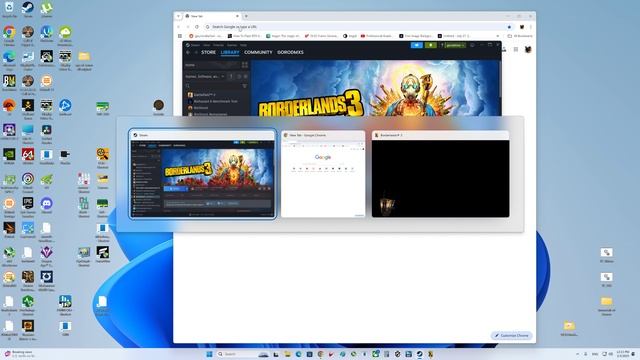Open the Chrome three-dot menu

coord(531,27)
